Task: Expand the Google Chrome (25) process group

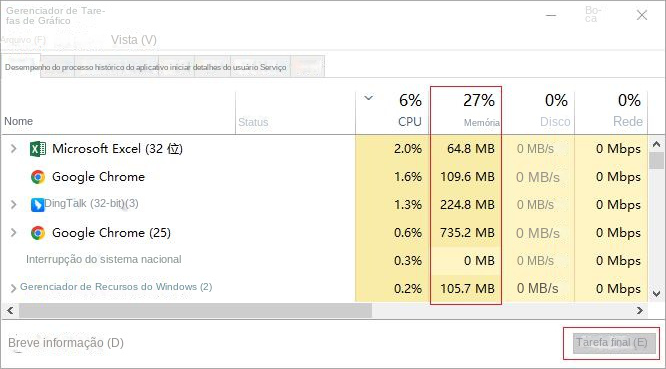Action: (x=14, y=233)
